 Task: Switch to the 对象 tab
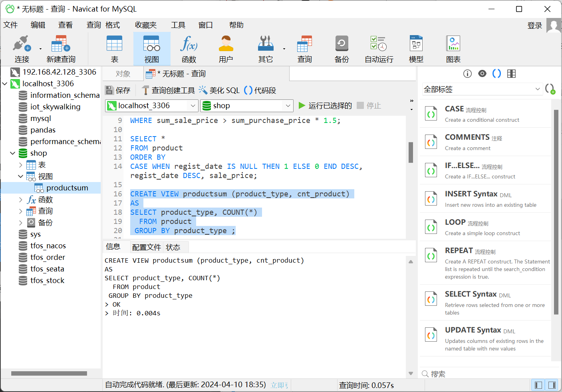[123, 74]
